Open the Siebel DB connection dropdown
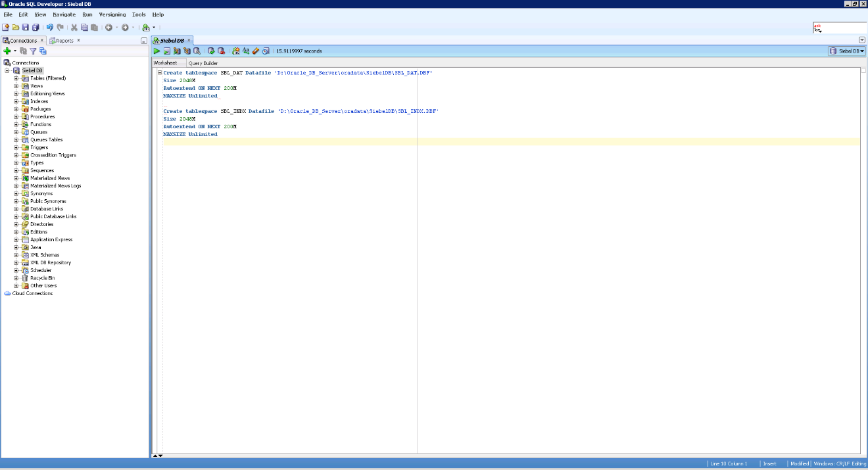Viewport: 868px width, 470px height. [847, 51]
